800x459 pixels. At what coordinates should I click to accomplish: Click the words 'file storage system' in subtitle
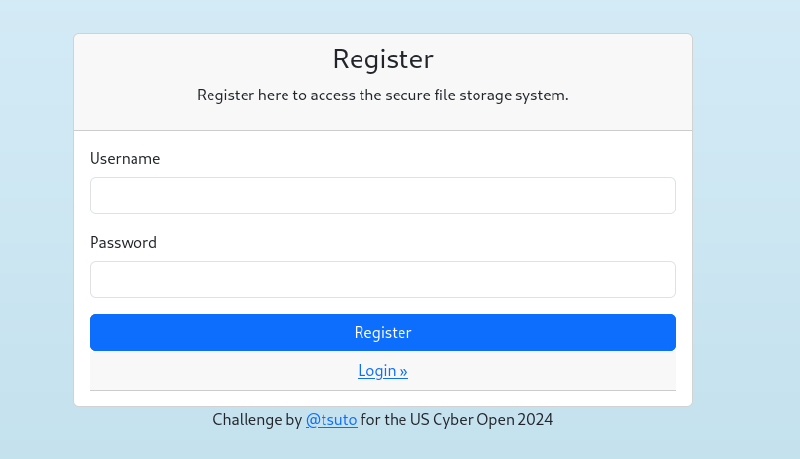[508, 96]
